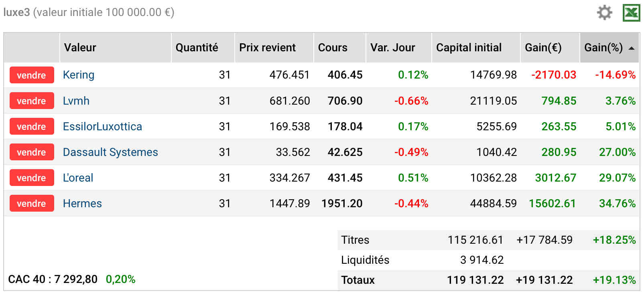Click Kering gain percent -14.69%
644x293 pixels.
tap(615, 75)
